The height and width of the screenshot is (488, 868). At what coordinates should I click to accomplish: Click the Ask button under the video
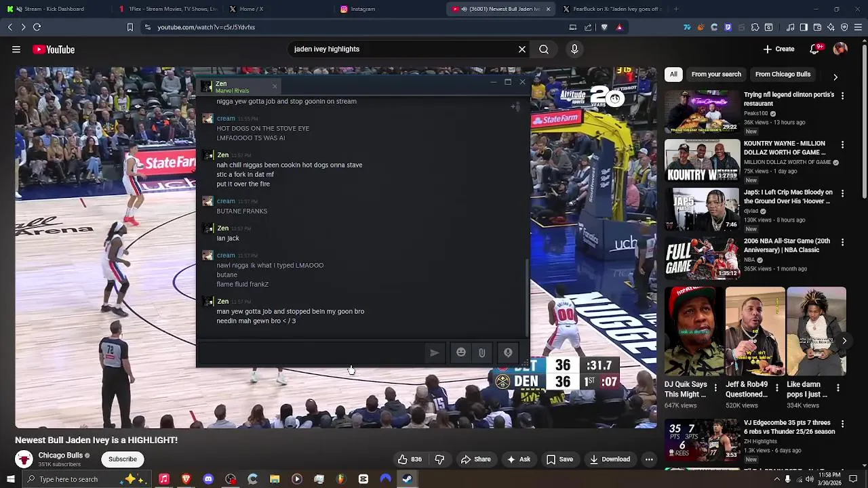pyautogui.click(x=519, y=460)
